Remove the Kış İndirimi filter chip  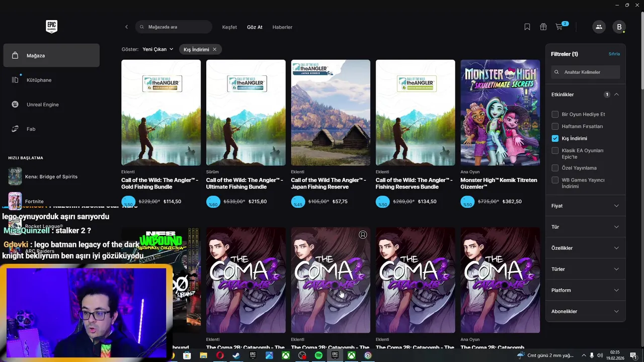(214, 49)
